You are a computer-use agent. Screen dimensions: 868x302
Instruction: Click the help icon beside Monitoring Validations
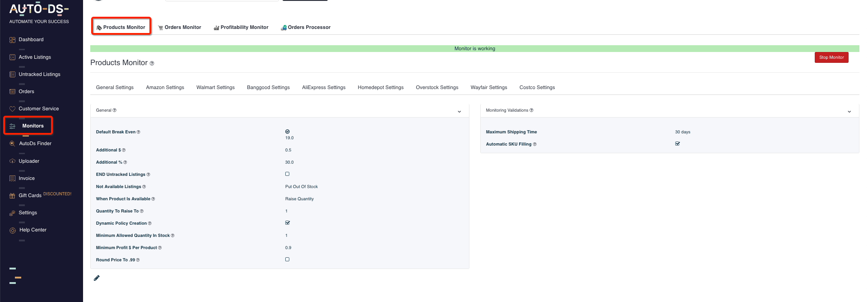(531, 110)
